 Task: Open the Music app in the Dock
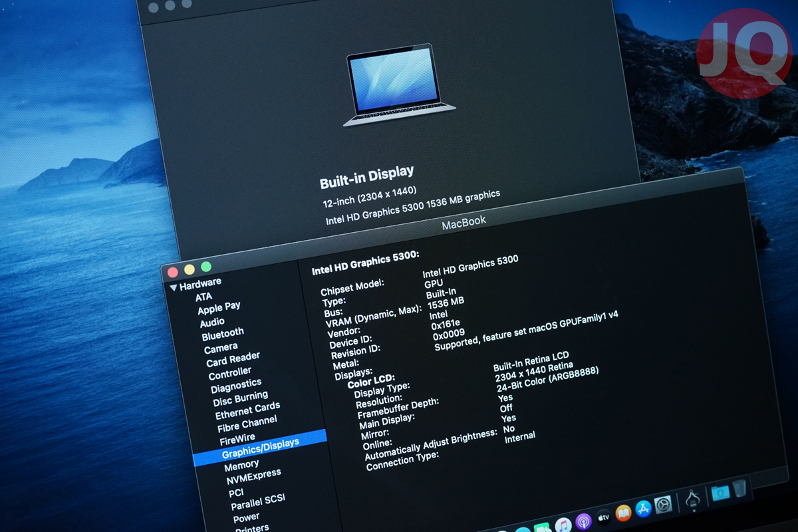coord(563,525)
